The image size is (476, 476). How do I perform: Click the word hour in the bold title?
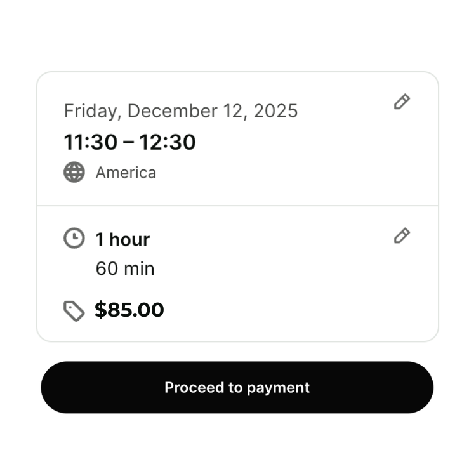129,239
